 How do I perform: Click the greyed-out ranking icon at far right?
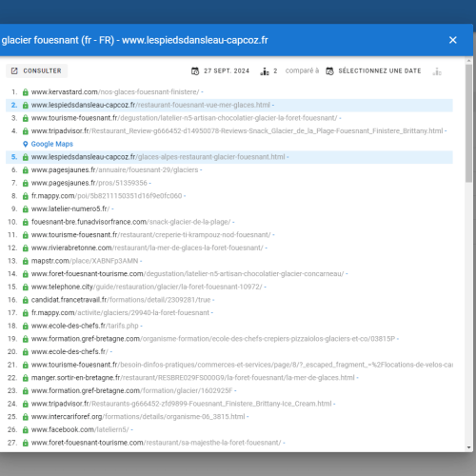[x=437, y=71]
